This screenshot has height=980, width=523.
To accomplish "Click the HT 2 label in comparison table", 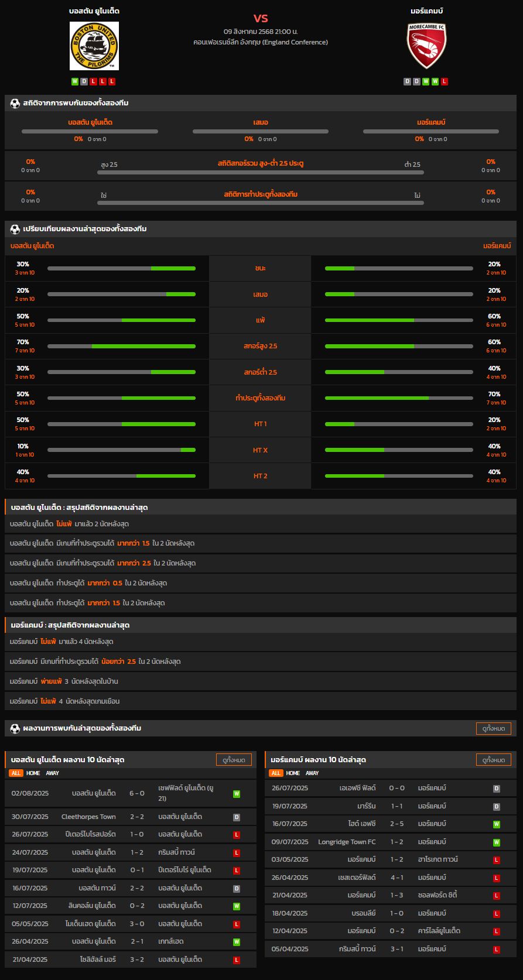I will [261, 476].
